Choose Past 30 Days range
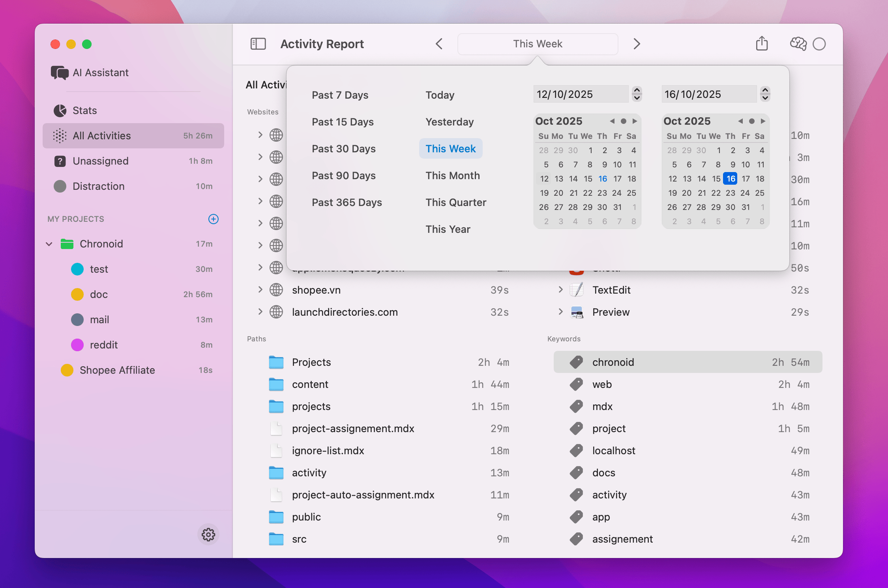Screen dimensions: 888x588 (x=343, y=149)
